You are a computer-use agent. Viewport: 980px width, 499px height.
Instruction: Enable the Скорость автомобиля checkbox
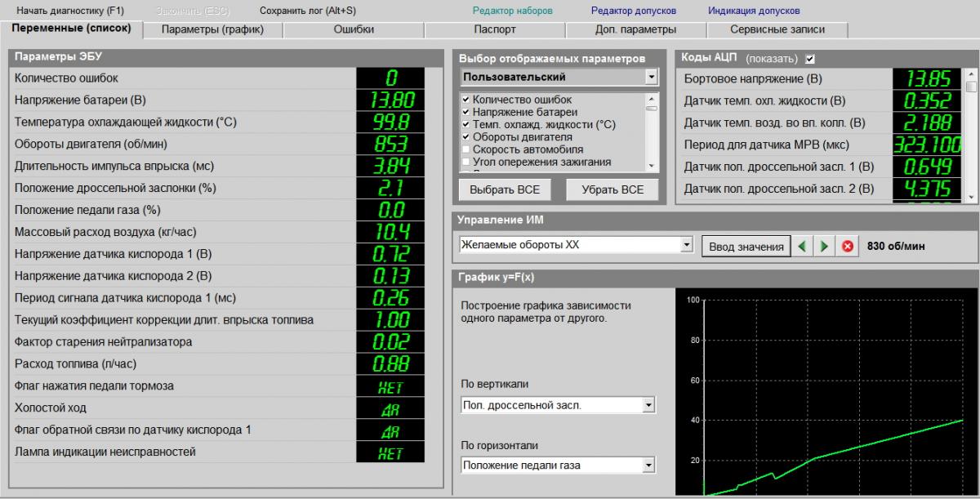pos(465,149)
